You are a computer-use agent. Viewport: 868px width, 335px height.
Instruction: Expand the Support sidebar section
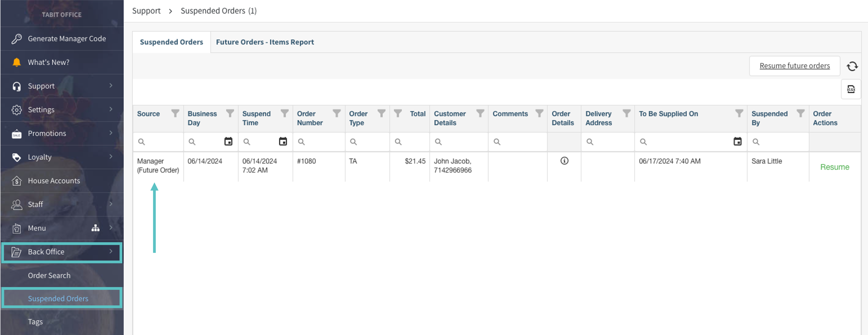(62, 86)
